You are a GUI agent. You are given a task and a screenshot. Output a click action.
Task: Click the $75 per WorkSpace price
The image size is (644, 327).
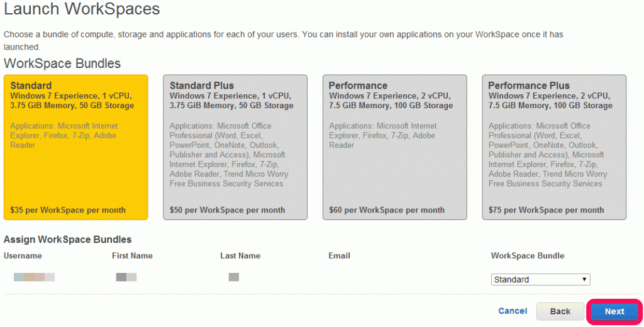click(546, 210)
